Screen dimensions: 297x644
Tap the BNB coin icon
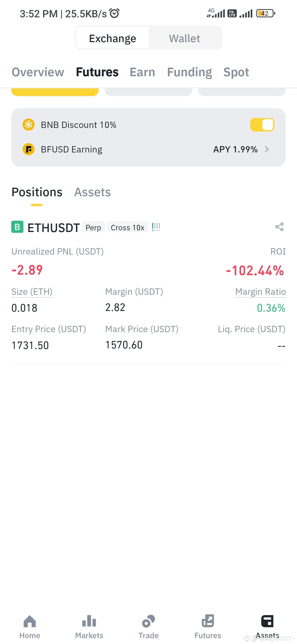click(x=28, y=125)
